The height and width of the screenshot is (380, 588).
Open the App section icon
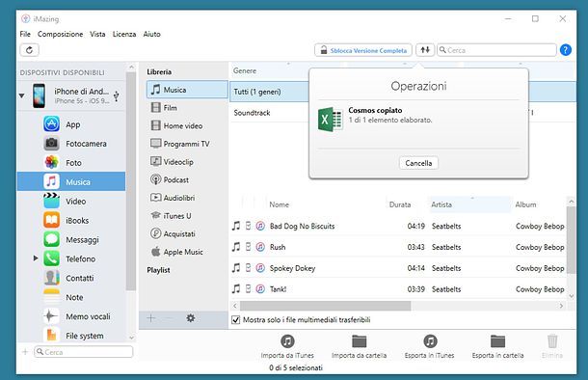click(51, 124)
